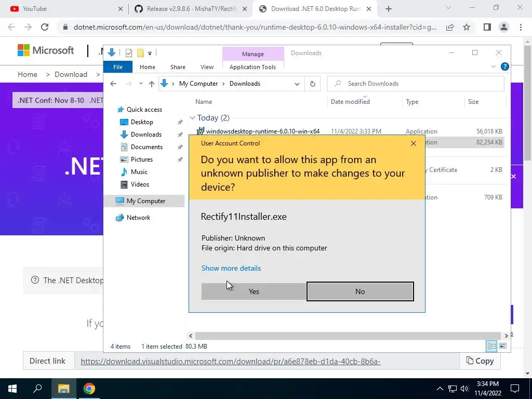
Task: Open Customize Quick Access Toolbar dropdown
Action: (150, 54)
